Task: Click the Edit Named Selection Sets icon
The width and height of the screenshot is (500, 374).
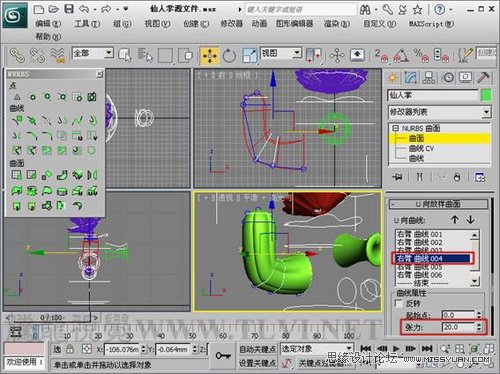Action: pyautogui.click(x=465, y=55)
